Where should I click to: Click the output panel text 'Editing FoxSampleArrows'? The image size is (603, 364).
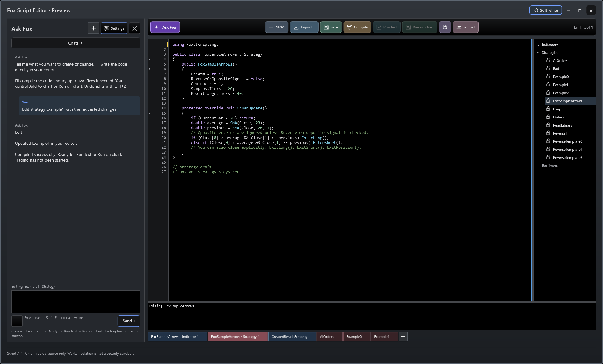(171, 306)
